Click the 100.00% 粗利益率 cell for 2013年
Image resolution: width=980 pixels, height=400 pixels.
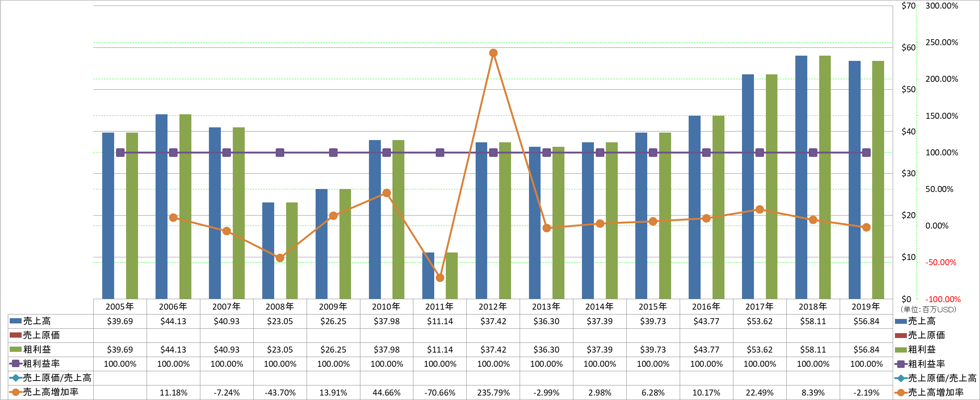(x=546, y=364)
